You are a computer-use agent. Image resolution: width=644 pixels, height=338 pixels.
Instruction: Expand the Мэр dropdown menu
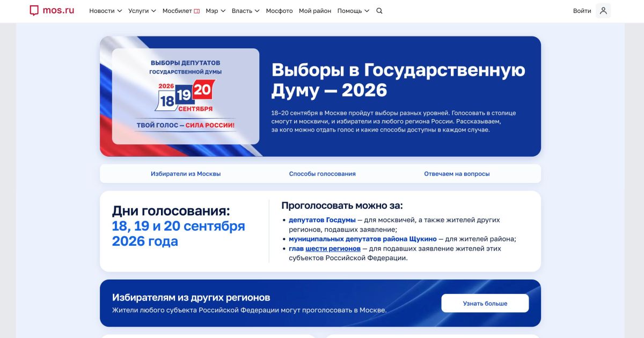coord(215,11)
